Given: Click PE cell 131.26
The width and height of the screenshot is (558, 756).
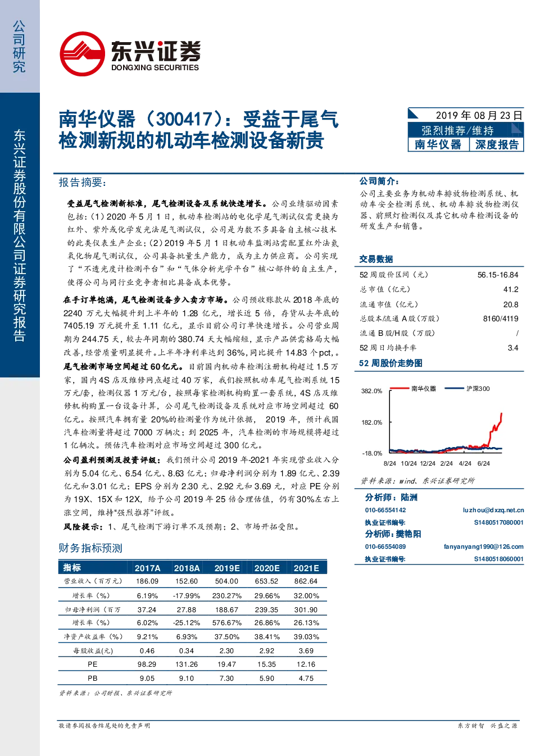Looking at the screenshot, I should point(187,664).
